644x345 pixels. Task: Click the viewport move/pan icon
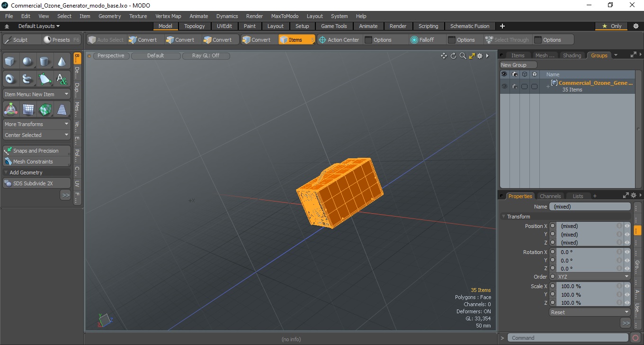(444, 56)
